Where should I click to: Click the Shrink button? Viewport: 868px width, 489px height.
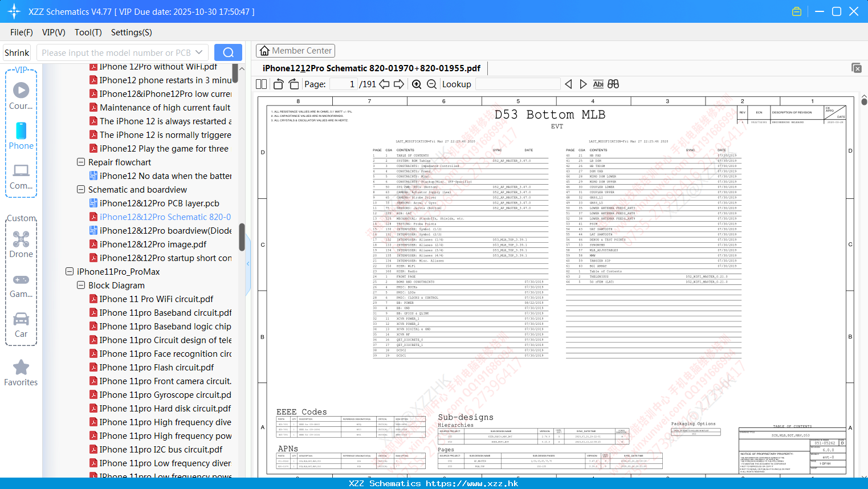(17, 52)
